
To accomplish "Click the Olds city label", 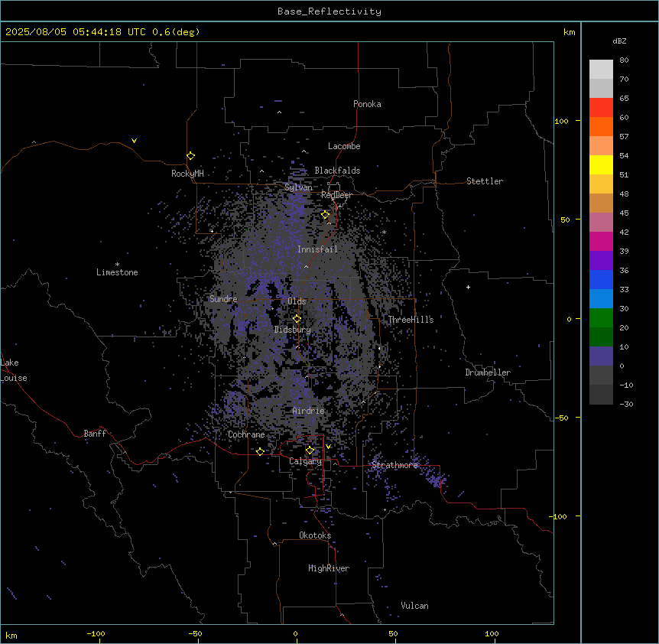I will (297, 301).
